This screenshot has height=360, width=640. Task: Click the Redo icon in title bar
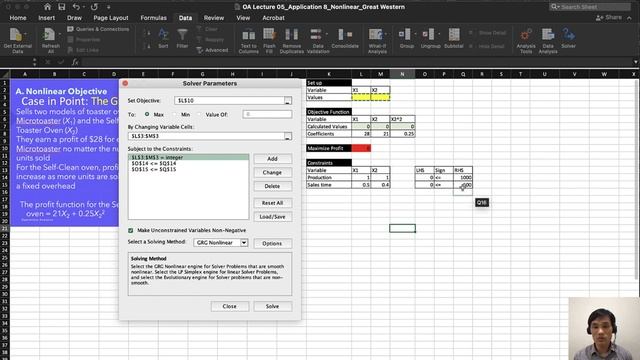click(94, 7)
